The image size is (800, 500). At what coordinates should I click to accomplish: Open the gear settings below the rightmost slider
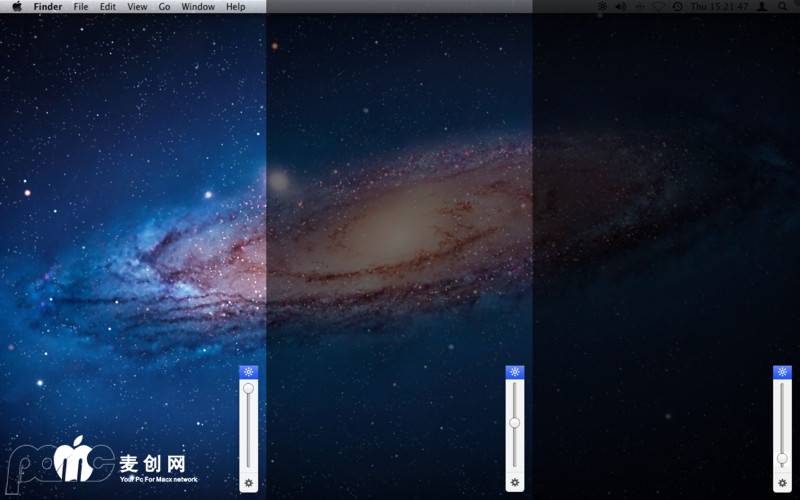coord(782,483)
